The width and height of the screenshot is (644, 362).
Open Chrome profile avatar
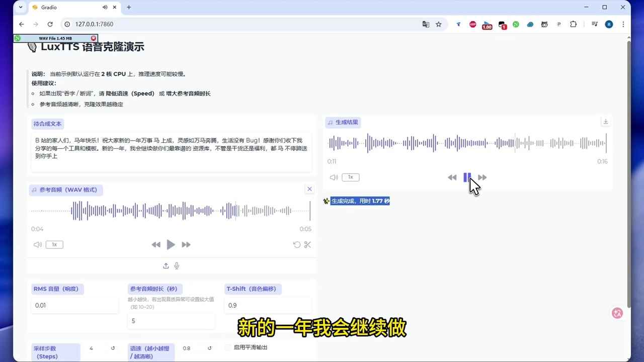click(609, 24)
